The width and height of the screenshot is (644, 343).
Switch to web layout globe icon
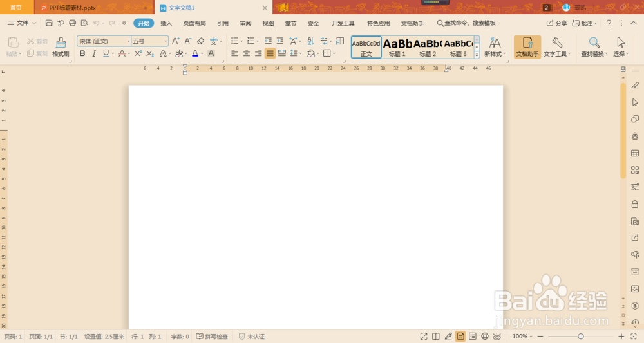click(x=485, y=337)
